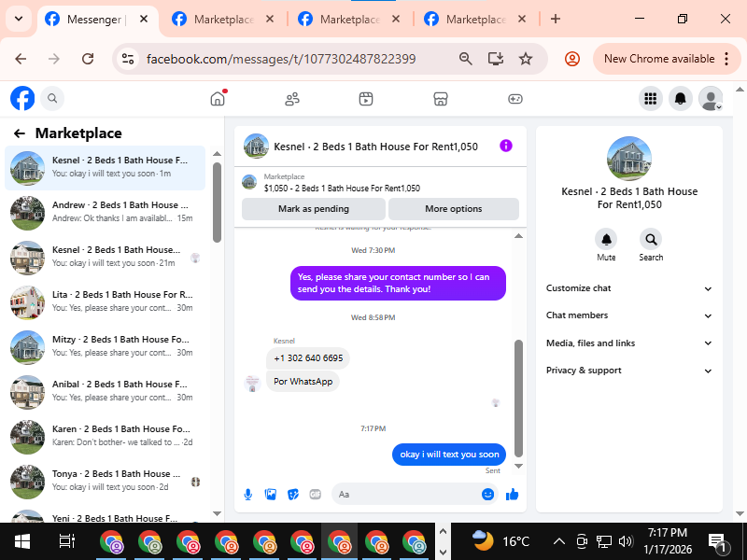Image resolution: width=747 pixels, height=560 pixels.
Task: Open the Anibal 2 Beds conversation
Action: (x=105, y=391)
